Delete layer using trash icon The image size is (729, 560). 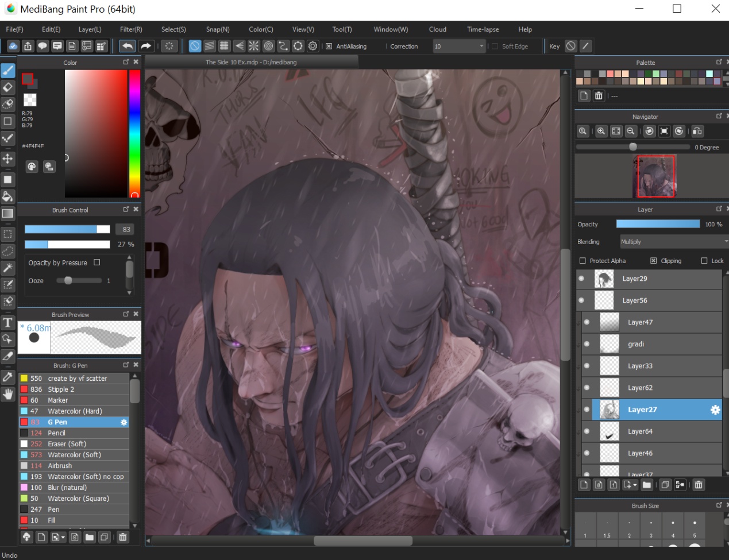[x=699, y=485]
